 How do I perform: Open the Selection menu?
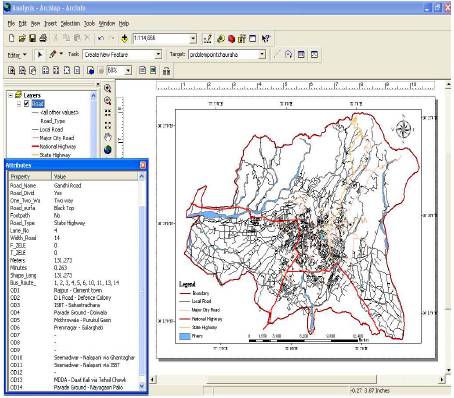coord(70,23)
